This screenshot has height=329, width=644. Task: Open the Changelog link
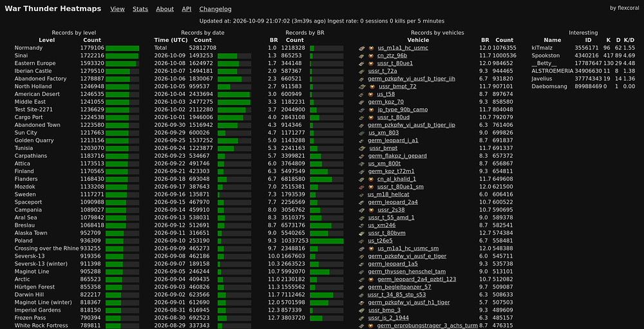(x=215, y=9)
